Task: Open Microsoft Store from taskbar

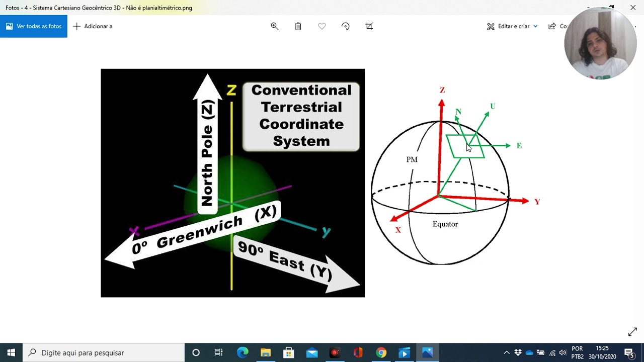Action: [x=289, y=352]
